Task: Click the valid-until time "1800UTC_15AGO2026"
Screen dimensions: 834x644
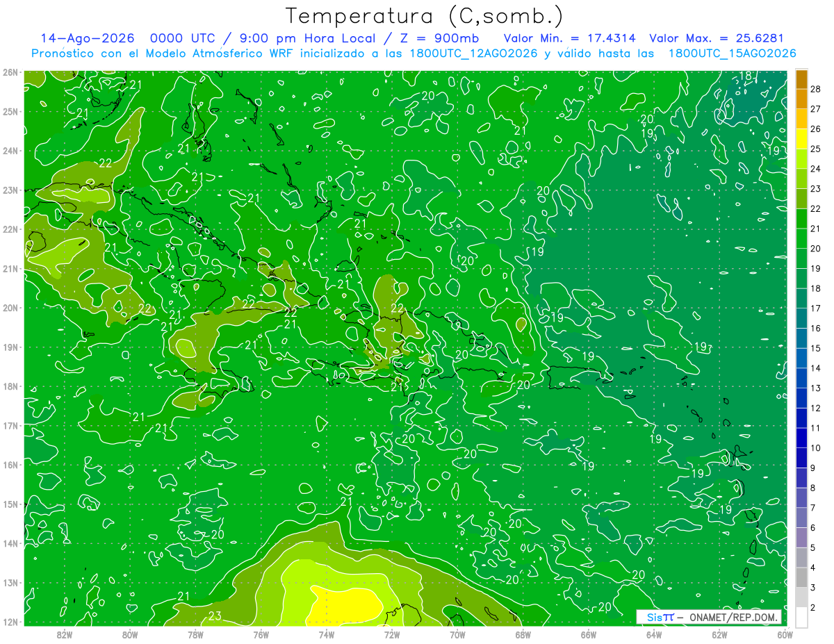Action: pos(732,53)
